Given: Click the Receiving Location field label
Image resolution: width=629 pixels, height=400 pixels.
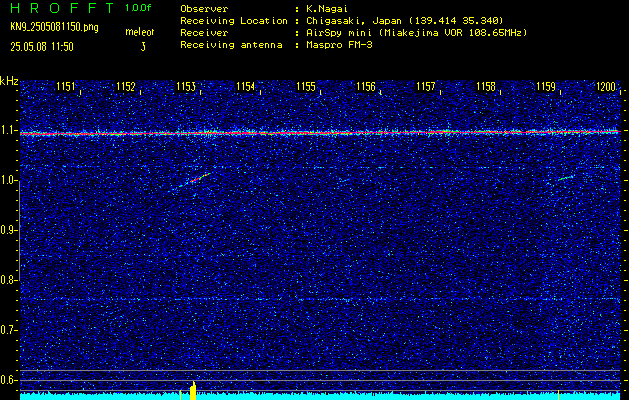Looking at the screenshot, I should pos(234,21).
